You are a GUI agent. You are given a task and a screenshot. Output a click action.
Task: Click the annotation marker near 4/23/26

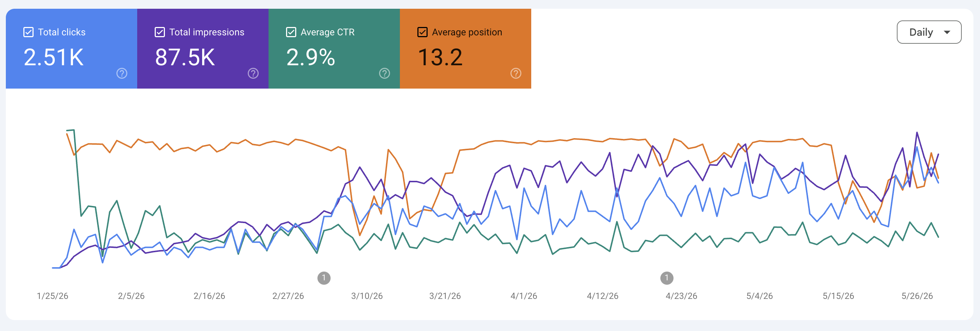[x=667, y=278]
